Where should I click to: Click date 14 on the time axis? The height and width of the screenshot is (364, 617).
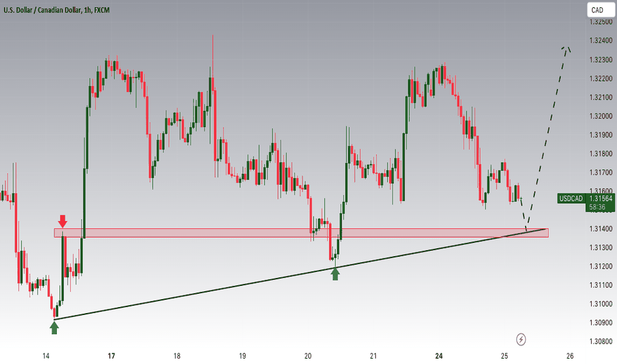[46, 356]
